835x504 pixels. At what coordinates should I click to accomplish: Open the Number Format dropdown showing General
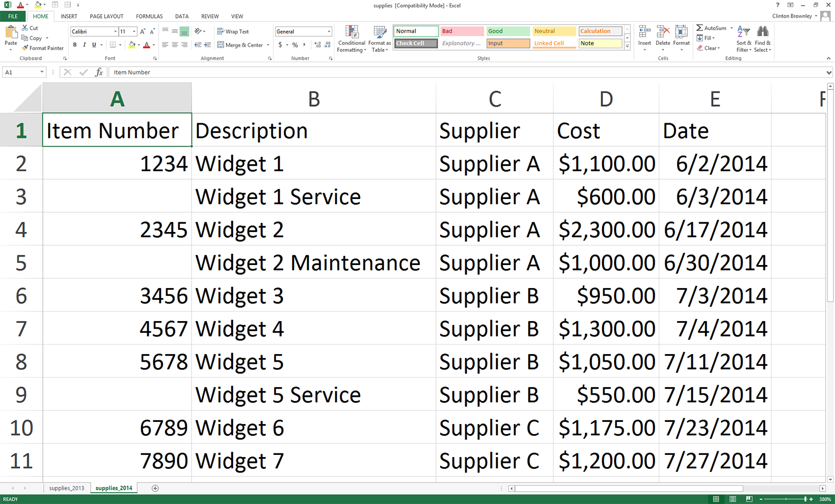point(328,31)
